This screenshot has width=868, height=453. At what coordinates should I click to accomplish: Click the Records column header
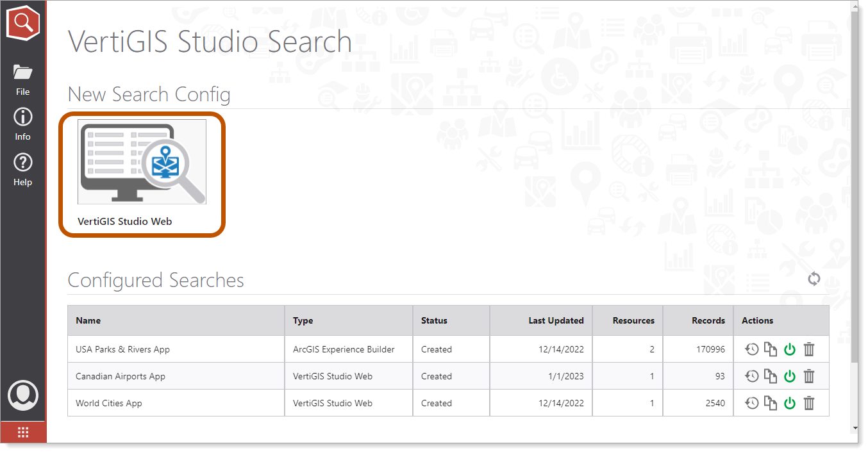[x=698, y=320]
